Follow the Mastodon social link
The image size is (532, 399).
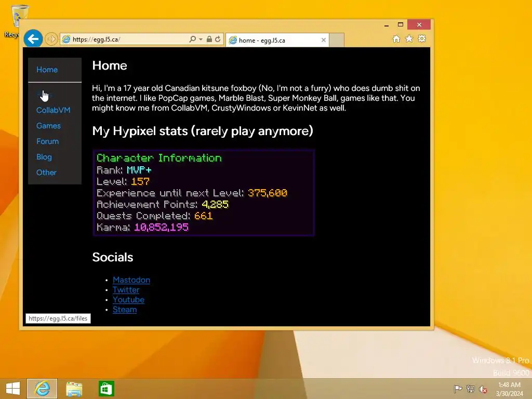point(131,280)
